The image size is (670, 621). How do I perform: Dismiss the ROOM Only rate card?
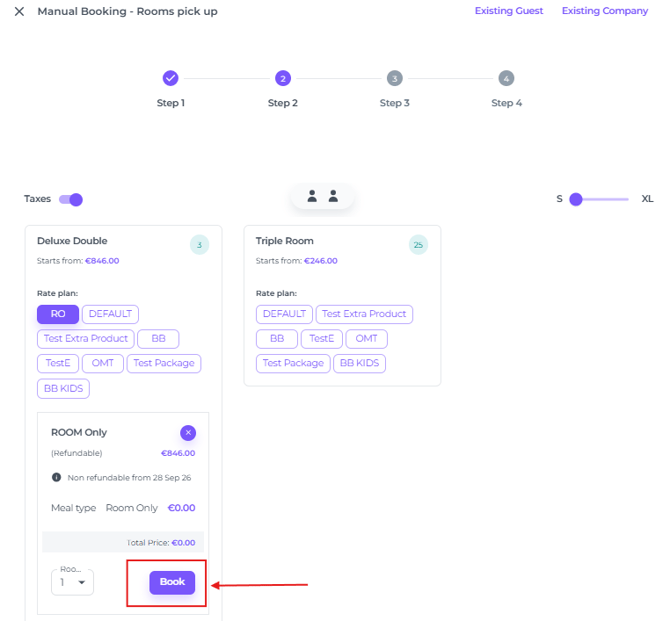[x=188, y=433]
